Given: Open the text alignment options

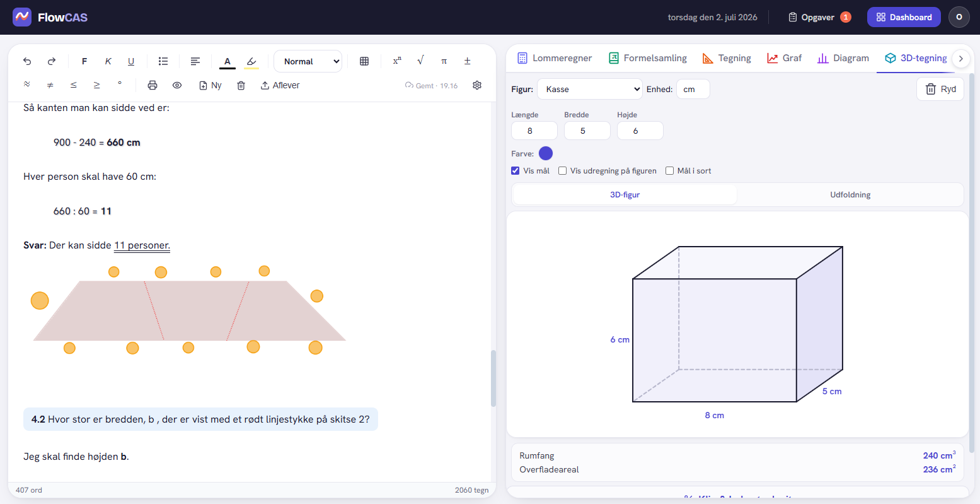Looking at the screenshot, I should click(x=195, y=61).
